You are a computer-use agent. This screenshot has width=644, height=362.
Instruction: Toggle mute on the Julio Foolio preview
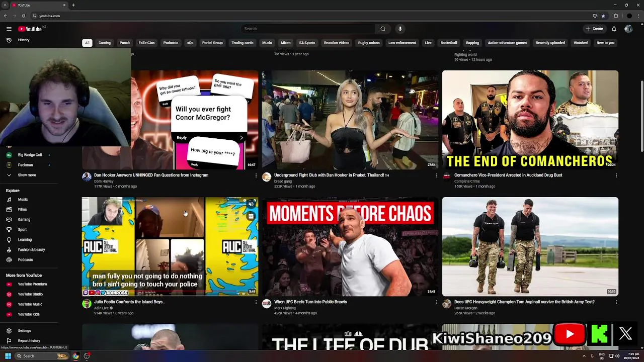251,204
